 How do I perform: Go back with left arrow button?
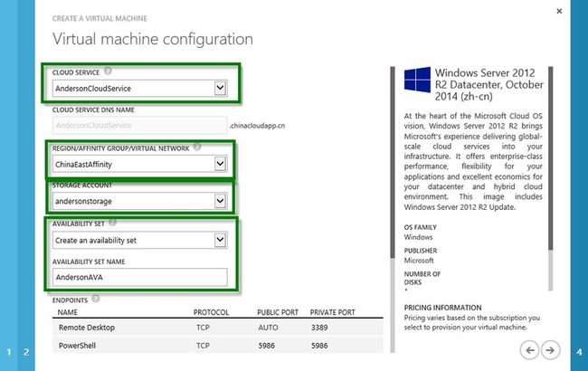529,350
